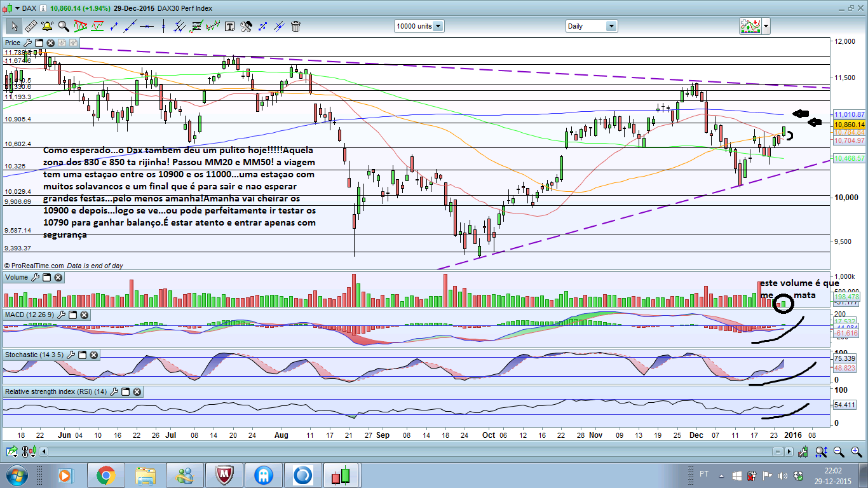Open the 10000 units dropdown
Viewport: 868px width, 488px height.
click(x=438, y=26)
